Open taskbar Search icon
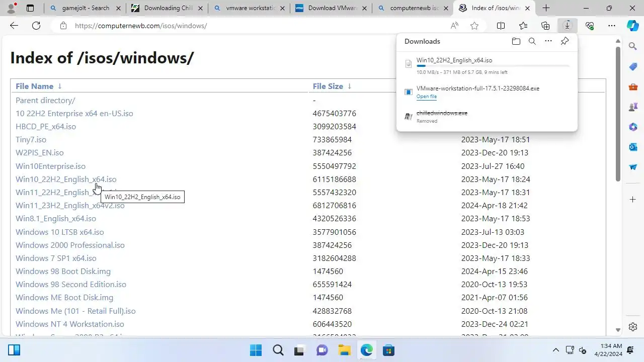The image size is (644, 362). tap(278, 350)
